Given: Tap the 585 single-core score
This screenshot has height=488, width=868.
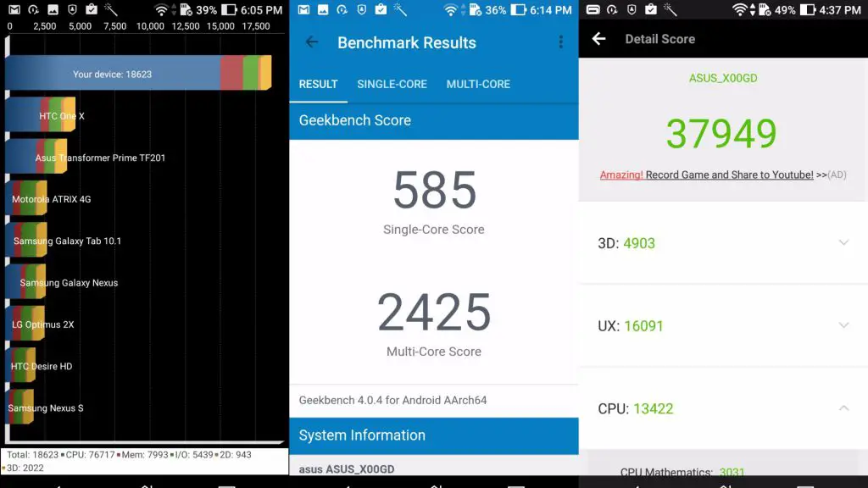Looking at the screenshot, I should point(434,191).
